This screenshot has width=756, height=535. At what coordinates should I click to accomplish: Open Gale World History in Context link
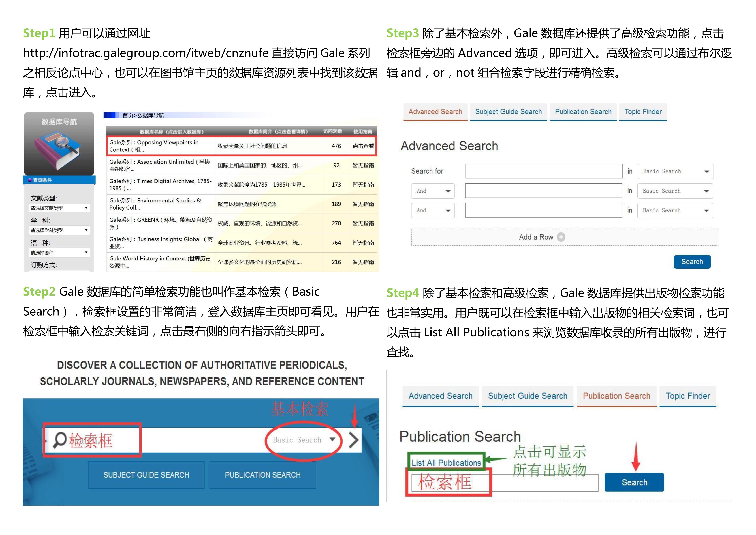pos(160,262)
